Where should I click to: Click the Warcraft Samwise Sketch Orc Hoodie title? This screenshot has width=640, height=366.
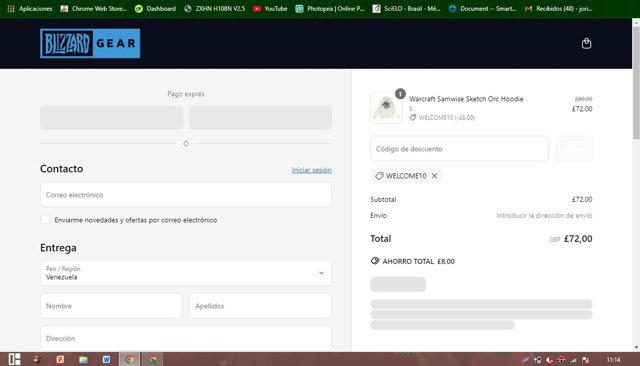pos(466,99)
